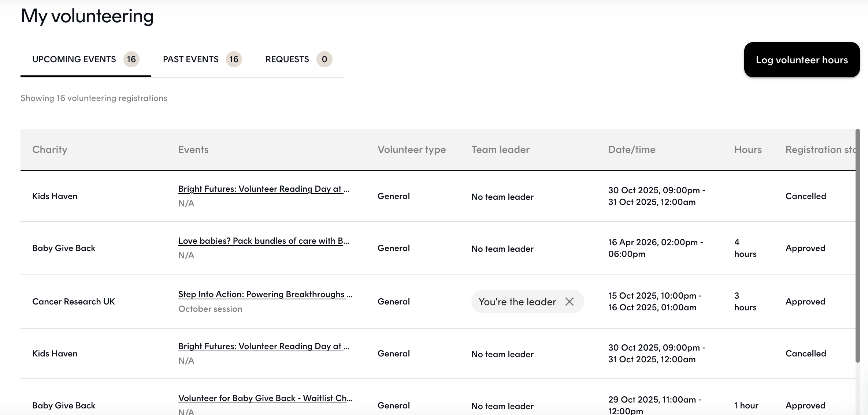The height and width of the screenshot is (415, 868).
Task: Click the 16 Apr 2026 date cell
Action: (656, 248)
